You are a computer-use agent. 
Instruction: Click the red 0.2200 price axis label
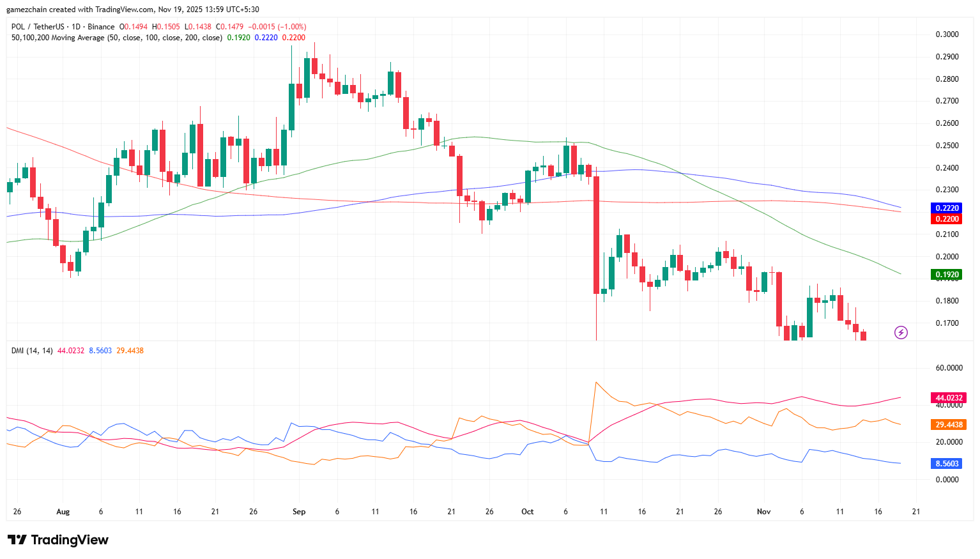coord(947,219)
